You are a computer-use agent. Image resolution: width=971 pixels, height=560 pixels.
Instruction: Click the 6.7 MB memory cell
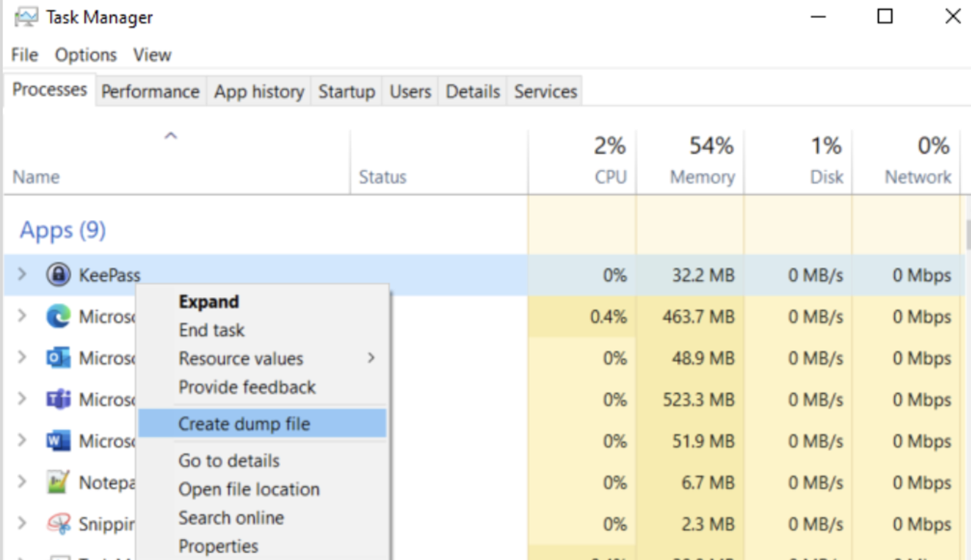pyautogui.click(x=689, y=482)
